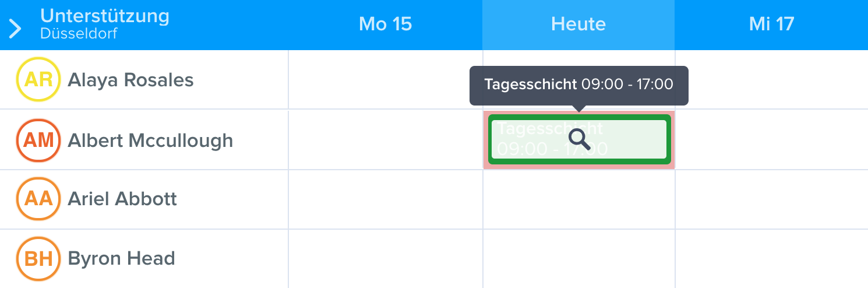Click the AM avatar of Albert Mccullough
This screenshot has width=868, height=288.
[38, 140]
